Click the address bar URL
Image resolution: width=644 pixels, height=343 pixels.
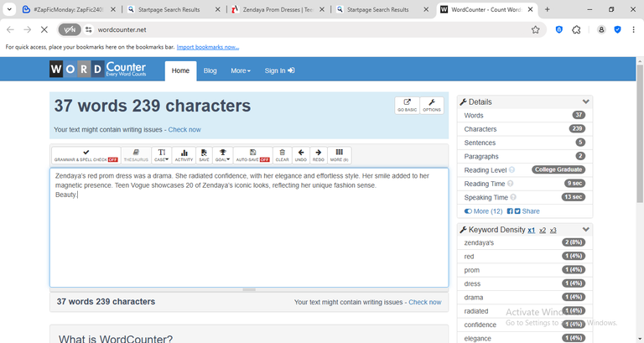pos(122,29)
